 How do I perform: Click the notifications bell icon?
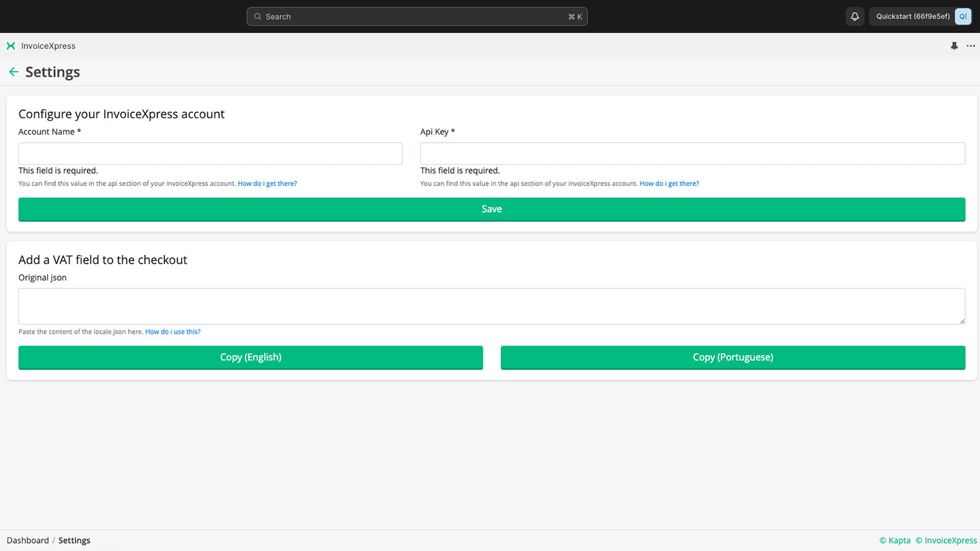coord(854,17)
